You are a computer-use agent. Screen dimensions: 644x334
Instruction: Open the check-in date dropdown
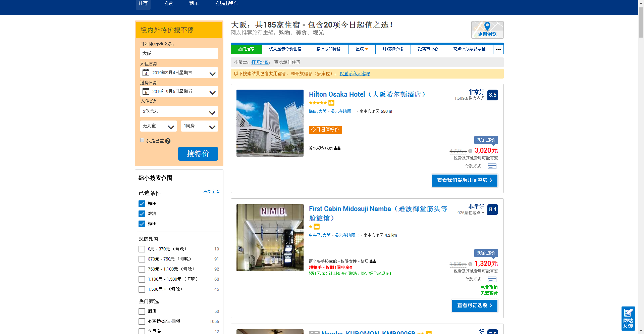coord(179,73)
